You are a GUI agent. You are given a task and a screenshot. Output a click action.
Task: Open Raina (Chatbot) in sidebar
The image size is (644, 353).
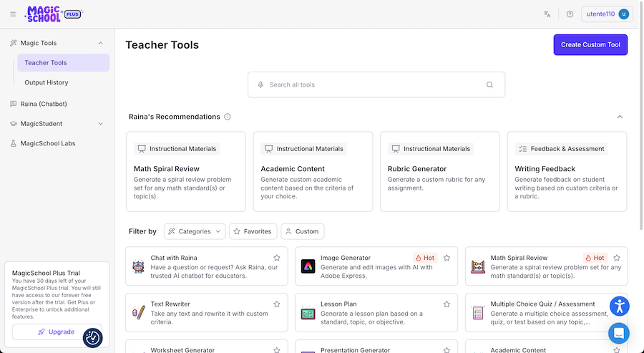[x=44, y=104]
